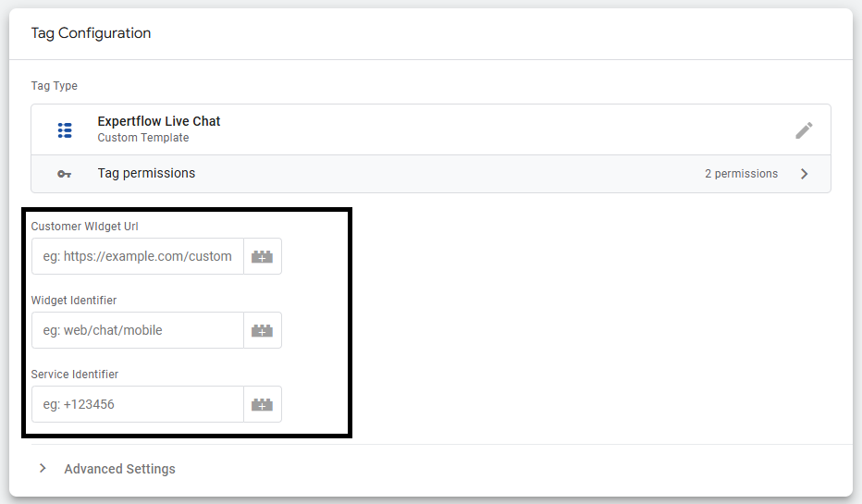
Task: Click the Customer Widget Url label
Action: click(x=85, y=227)
